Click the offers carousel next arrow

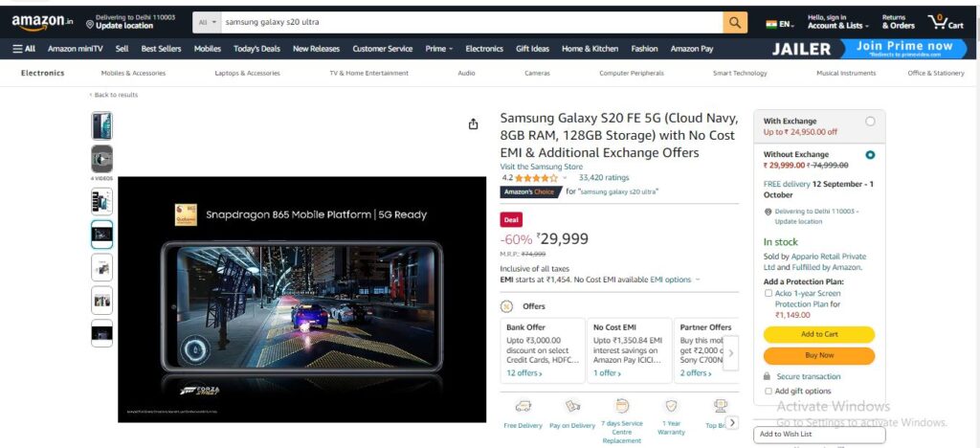[730, 352]
